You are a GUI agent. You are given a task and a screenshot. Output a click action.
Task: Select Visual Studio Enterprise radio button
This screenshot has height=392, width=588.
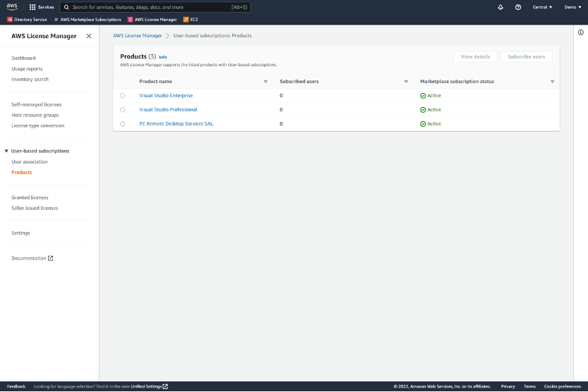[123, 96]
